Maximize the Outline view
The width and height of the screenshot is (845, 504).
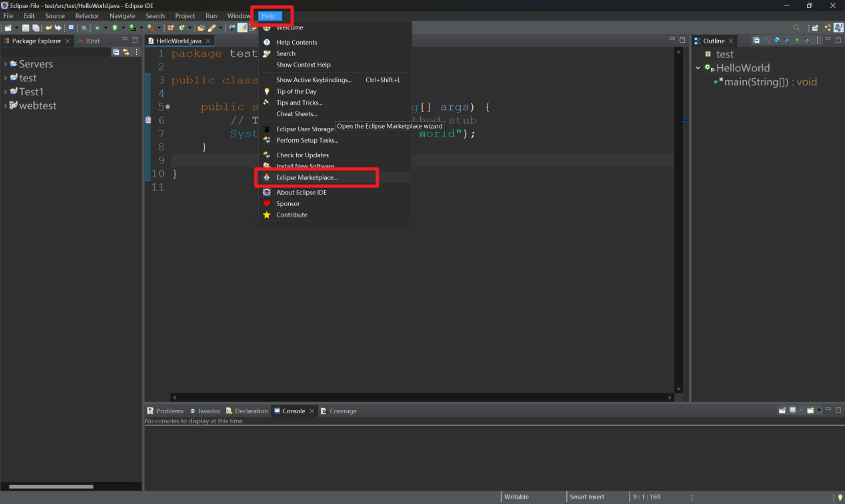click(838, 41)
